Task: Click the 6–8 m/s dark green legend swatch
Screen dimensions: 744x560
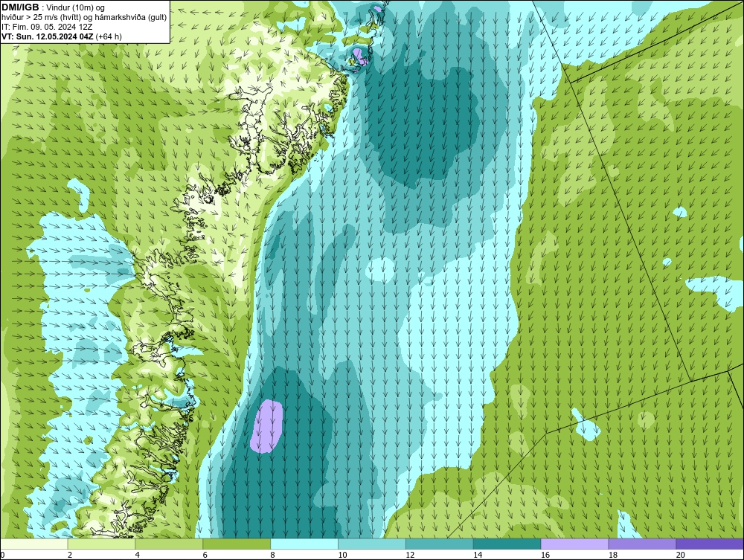Action: (x=237, y=544)
